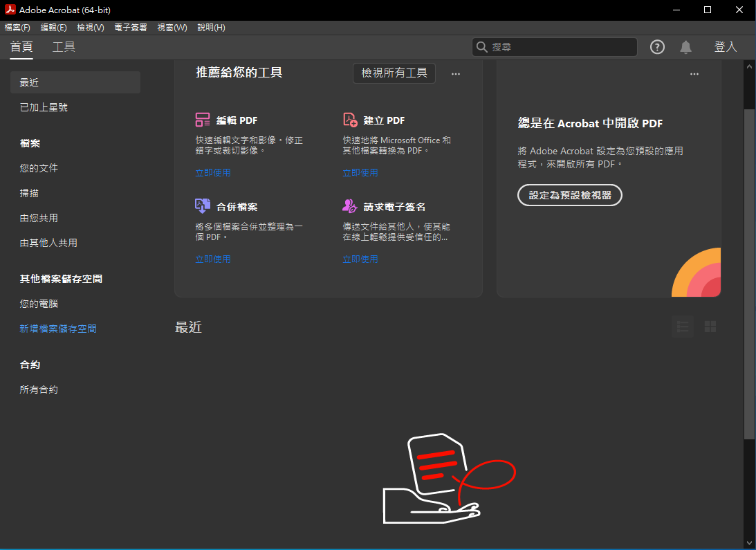Image resolution: width=756 pixels, height=550 pixels.
Task: Click the 建立 PDF tool icon
Action: coord(350,120)
